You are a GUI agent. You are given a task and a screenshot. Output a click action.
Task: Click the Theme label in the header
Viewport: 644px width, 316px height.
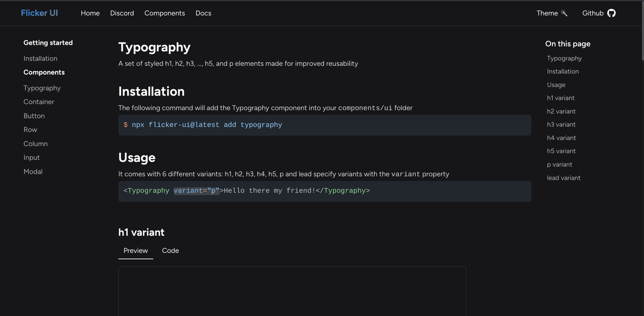pyautogui.click(x=547, y=13)
